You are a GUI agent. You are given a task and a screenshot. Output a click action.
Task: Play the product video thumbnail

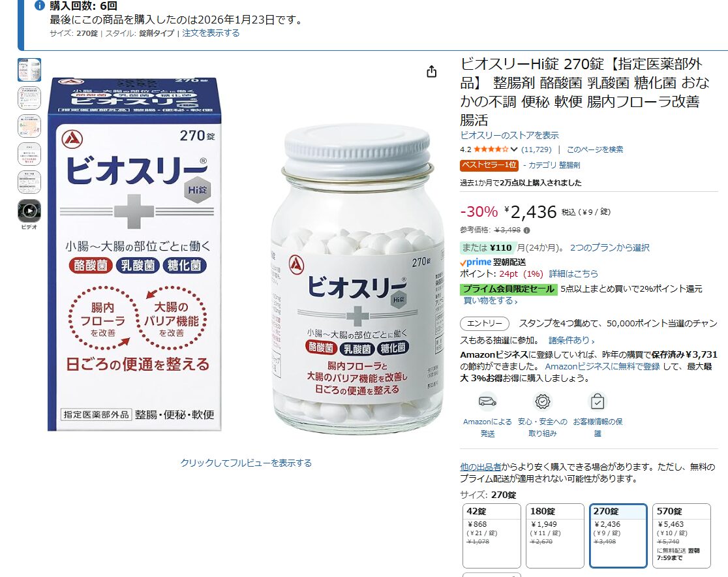29,211
